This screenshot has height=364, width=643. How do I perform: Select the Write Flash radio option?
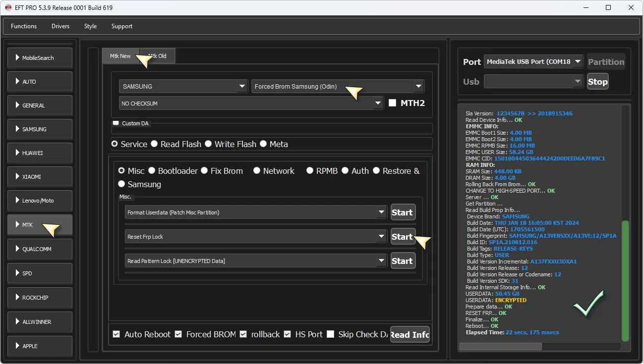(x=208, y=144)
